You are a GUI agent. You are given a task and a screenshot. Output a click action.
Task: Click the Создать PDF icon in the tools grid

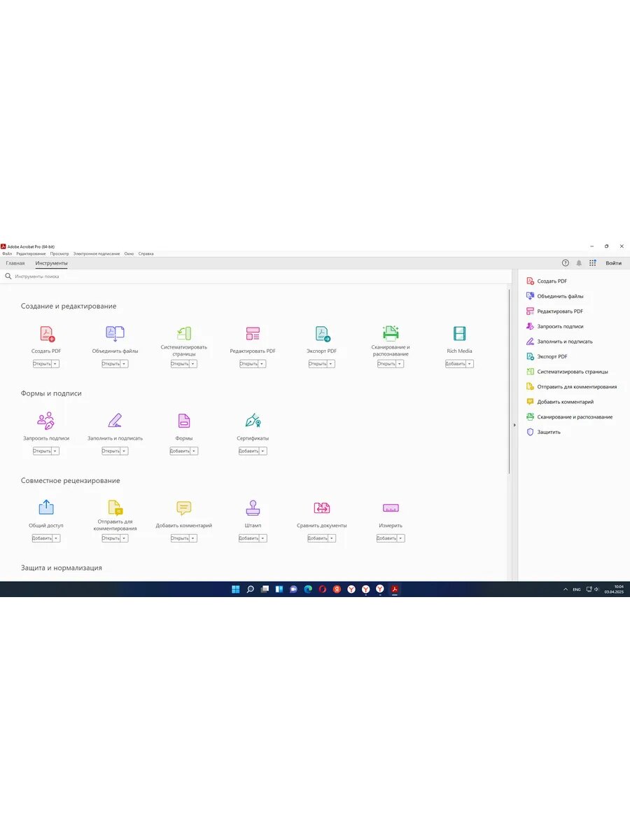(47, 334)
